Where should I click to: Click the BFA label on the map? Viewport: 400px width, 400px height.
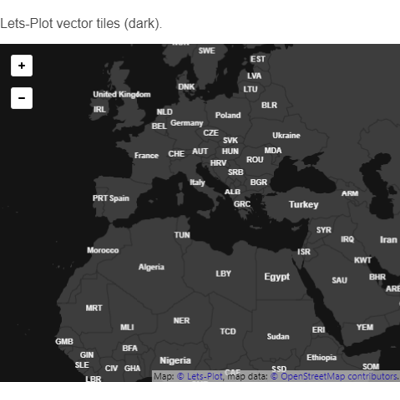[x=130, y=348]
